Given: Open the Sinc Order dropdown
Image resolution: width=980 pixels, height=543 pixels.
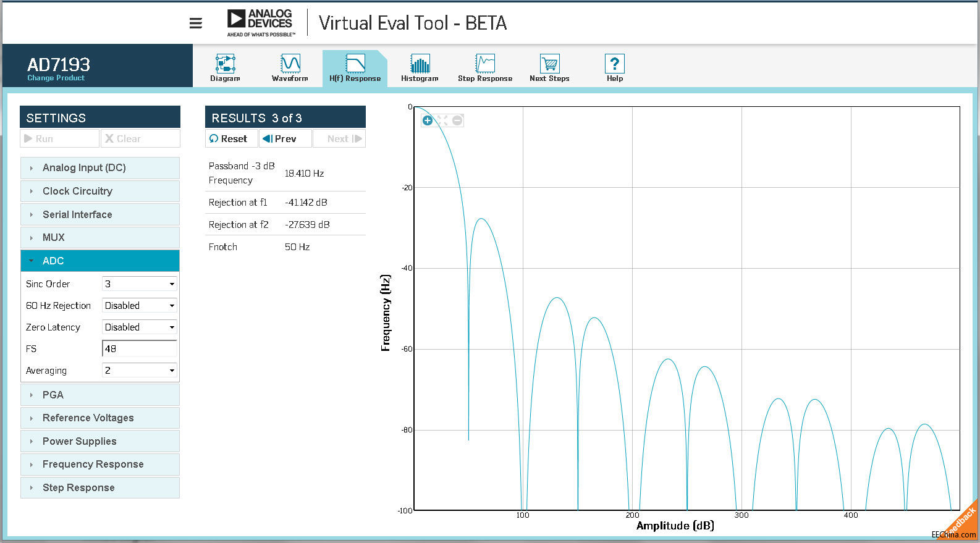Looking at the screenshot, I should click(x=140, y=284).
